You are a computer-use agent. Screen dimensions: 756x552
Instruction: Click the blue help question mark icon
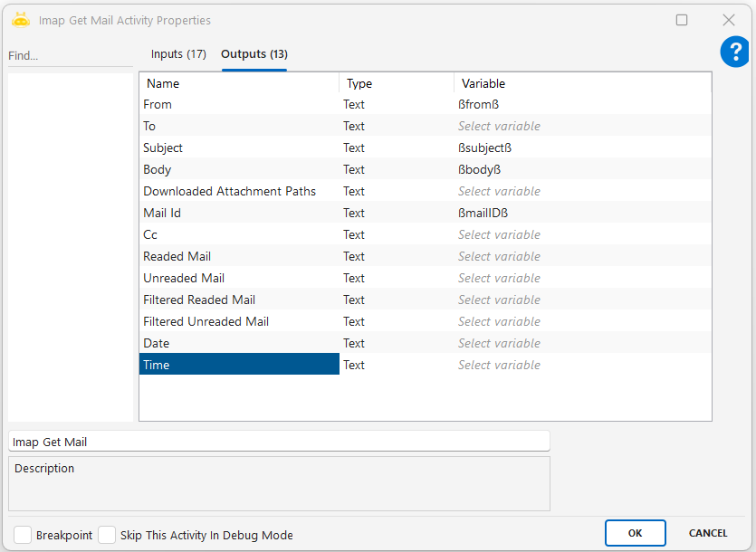pyautogui.click(x=734, y=52)
